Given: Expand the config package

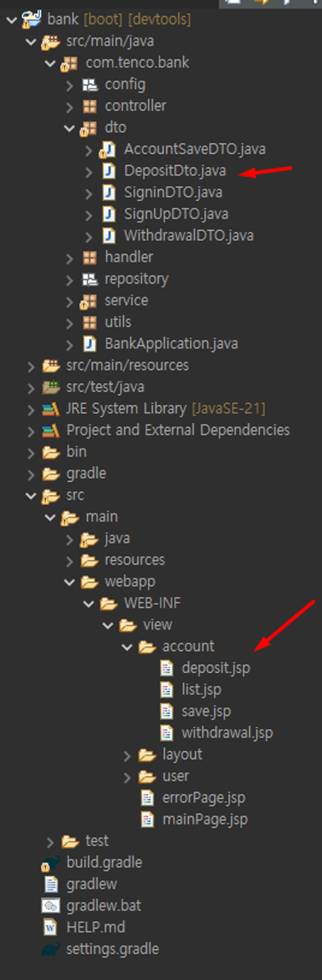Looking at the screenshot, I should (70, 85).
